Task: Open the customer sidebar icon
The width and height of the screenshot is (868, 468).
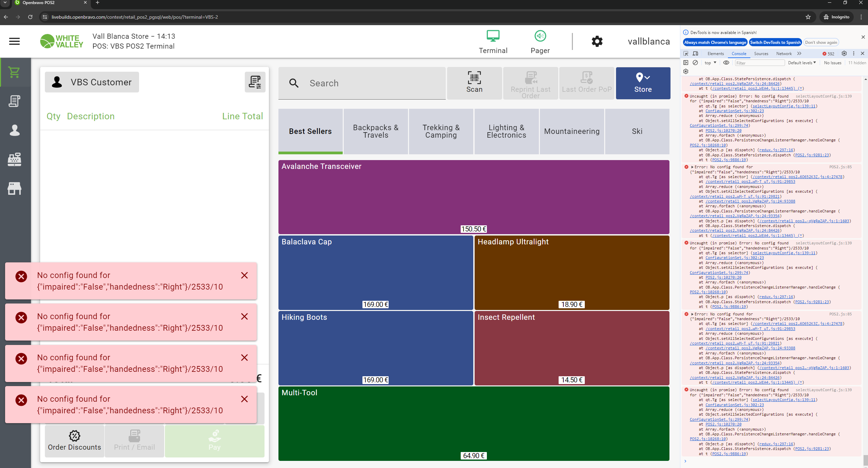Action: pos(14,130)
